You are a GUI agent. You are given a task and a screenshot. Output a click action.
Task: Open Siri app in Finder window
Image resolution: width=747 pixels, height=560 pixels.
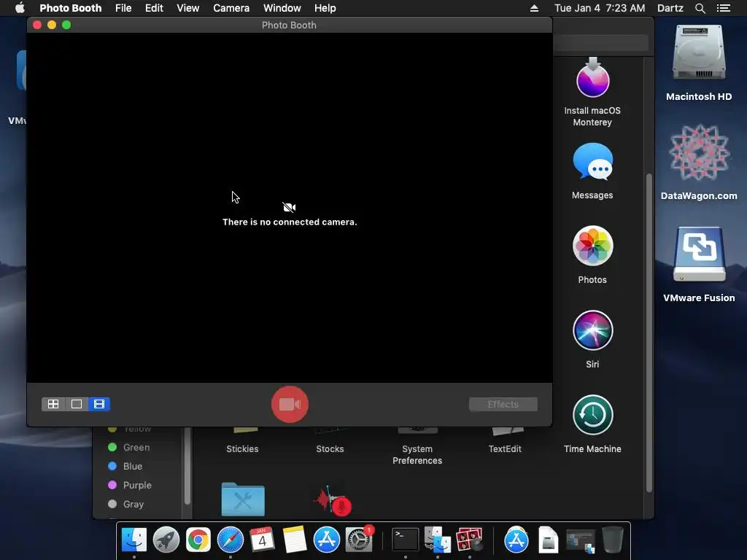coord(592,330)
